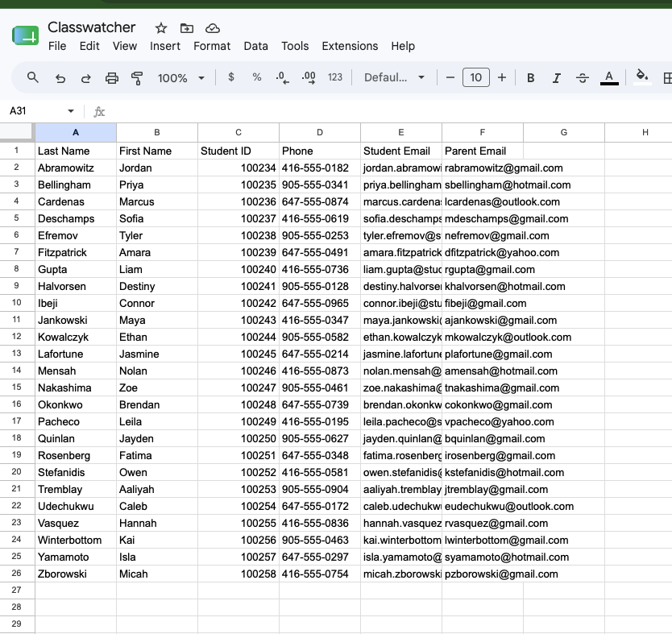Select row 26 header
The image size is (672, 634).
pyautogui.click(x=17, y=573)
